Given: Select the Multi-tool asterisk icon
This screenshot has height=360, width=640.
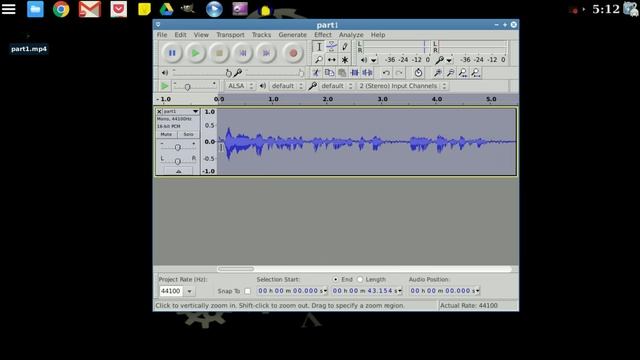Looking at the screenshot, I should coord(345,60).
